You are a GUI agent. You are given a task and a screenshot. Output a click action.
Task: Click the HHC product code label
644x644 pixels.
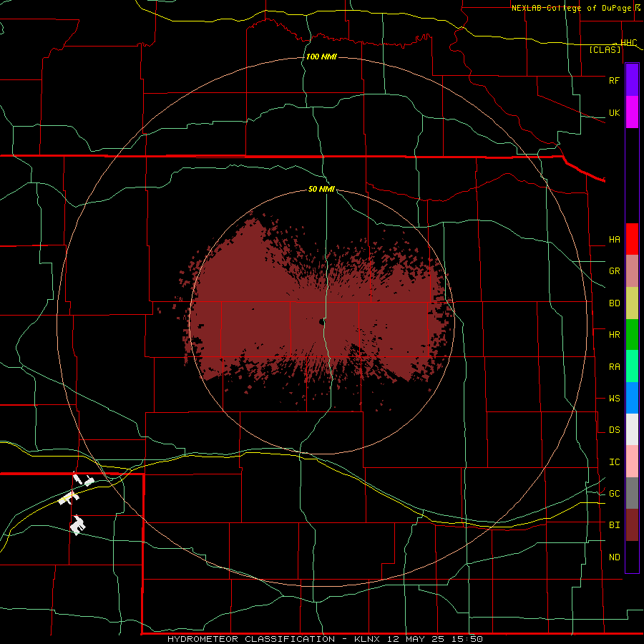(x=629, y=43)
